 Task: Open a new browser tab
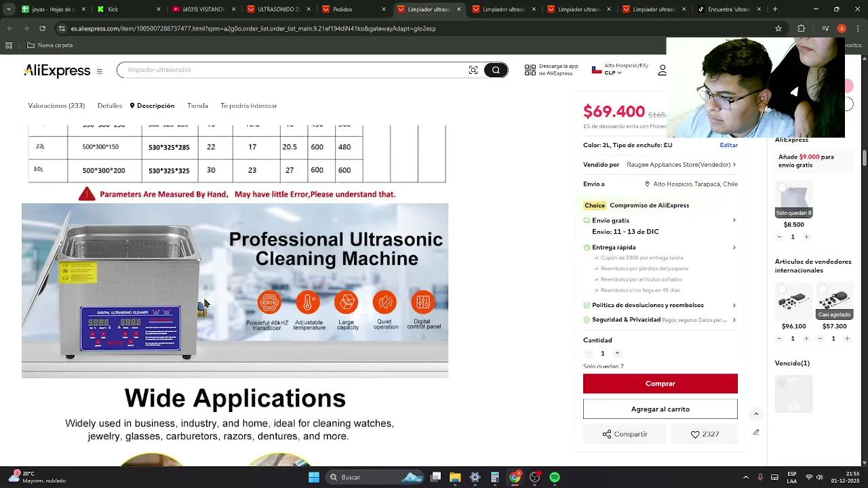(774, 9)
